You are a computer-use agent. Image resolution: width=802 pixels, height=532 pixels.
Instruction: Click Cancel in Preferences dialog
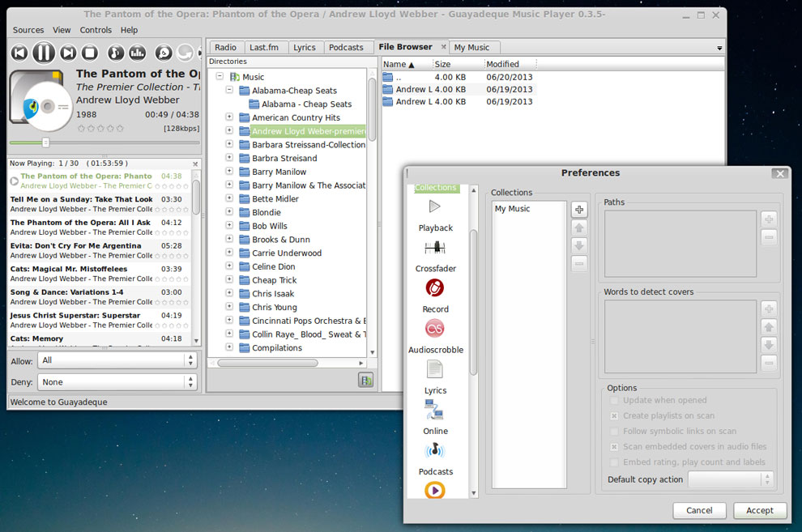(x=699, y=510)
